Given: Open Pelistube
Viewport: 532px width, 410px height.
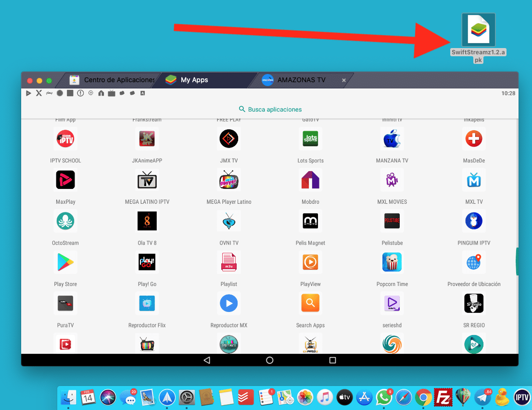Looking at the screenshot, I should pyautogui.click(x=392, y=221).
